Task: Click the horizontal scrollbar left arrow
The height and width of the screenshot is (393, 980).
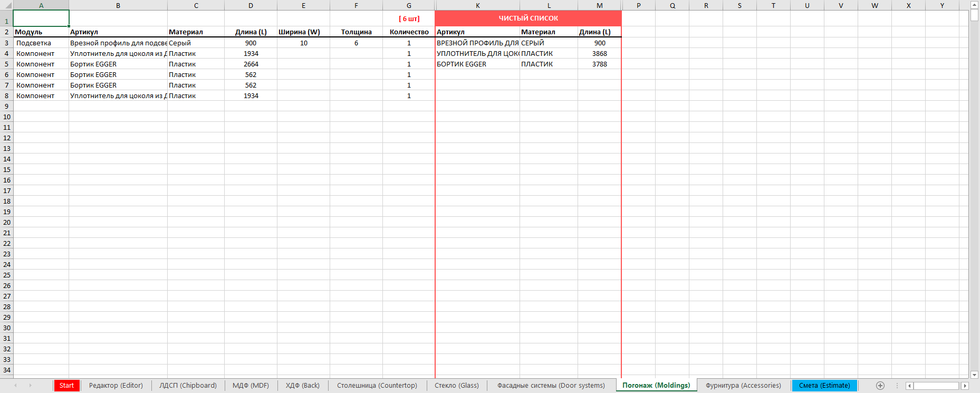Action: click(x=909, y=386)
